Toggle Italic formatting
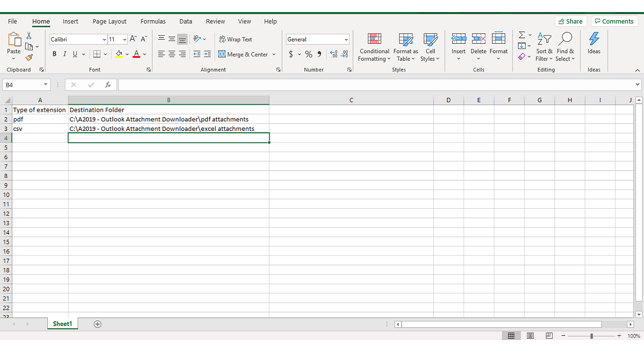644x362 pixels. pos(64,54)
